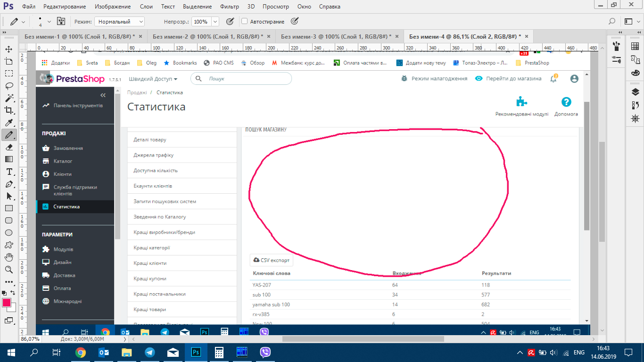The width and height of the screenshot is (644, 362).
Task: Toggle pressure for size button
Action: [295, 21]
